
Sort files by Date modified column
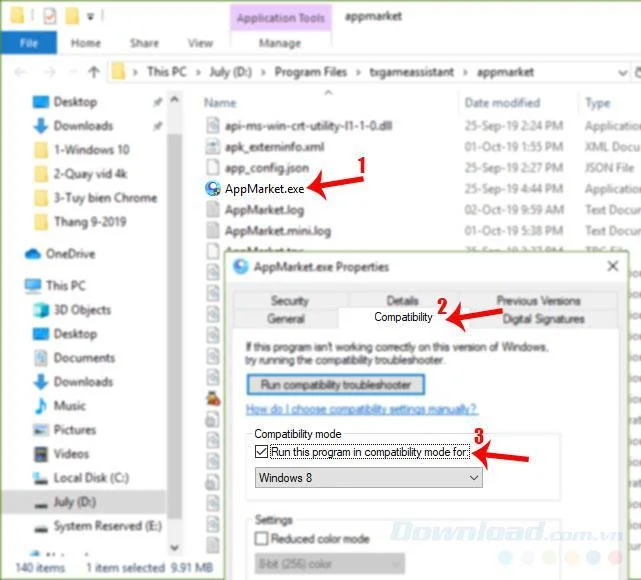(502, 103)
